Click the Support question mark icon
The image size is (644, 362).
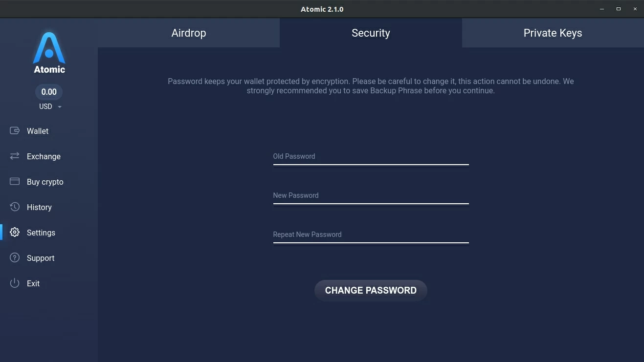[x=15, y=258]
